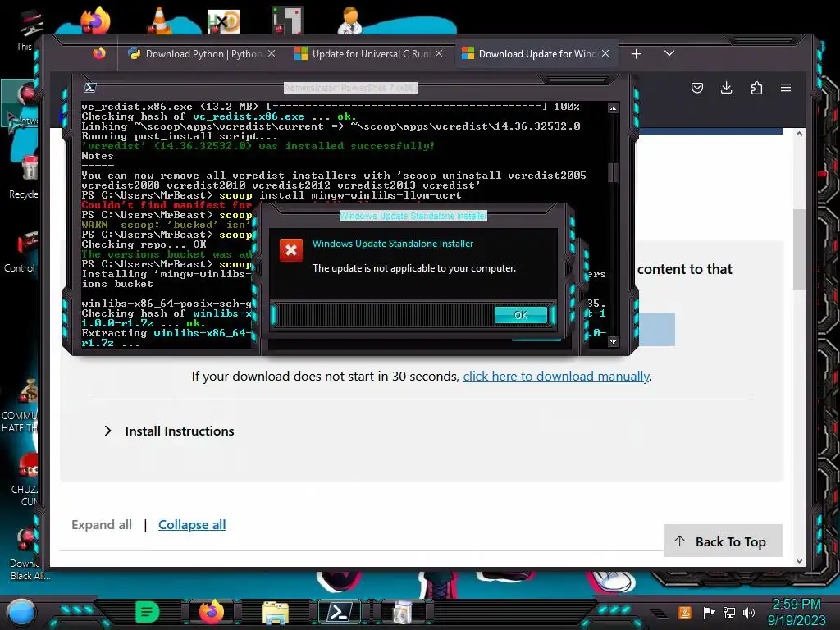Click the PowerShell scrollbar up arrow
840x630 pixels.
click(x=614, y=108)
